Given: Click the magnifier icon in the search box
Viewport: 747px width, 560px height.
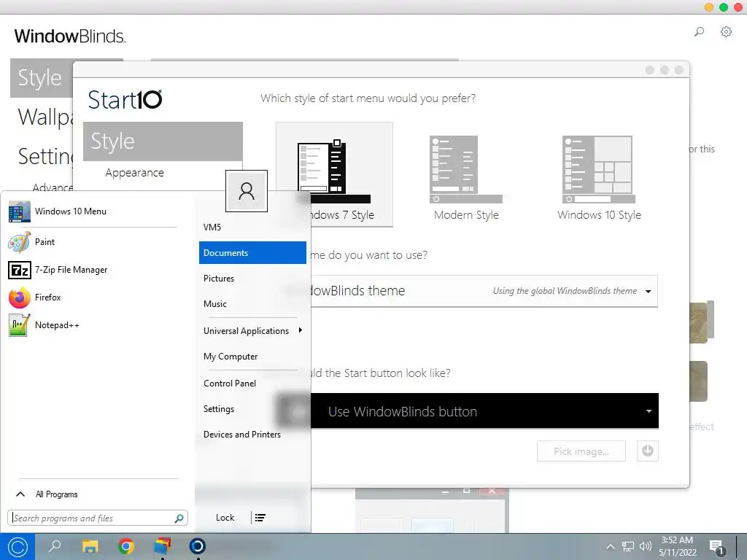Looking at the screenshot, I should pyautogui.click(x=179, y=518).
